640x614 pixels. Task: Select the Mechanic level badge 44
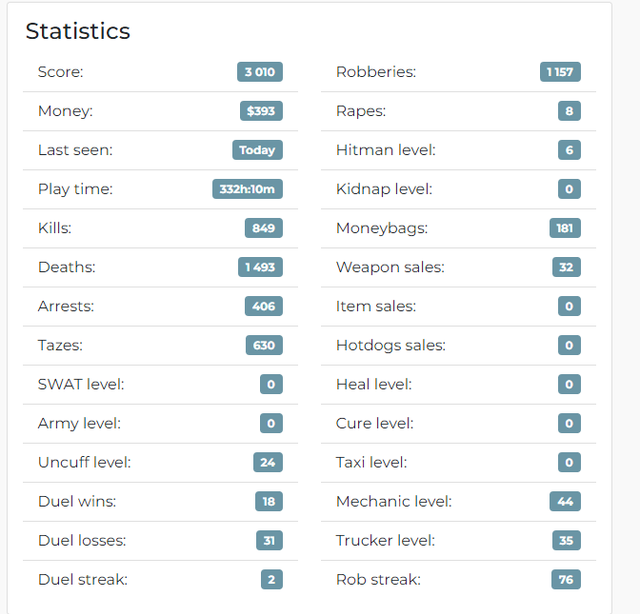pos(565,501)
